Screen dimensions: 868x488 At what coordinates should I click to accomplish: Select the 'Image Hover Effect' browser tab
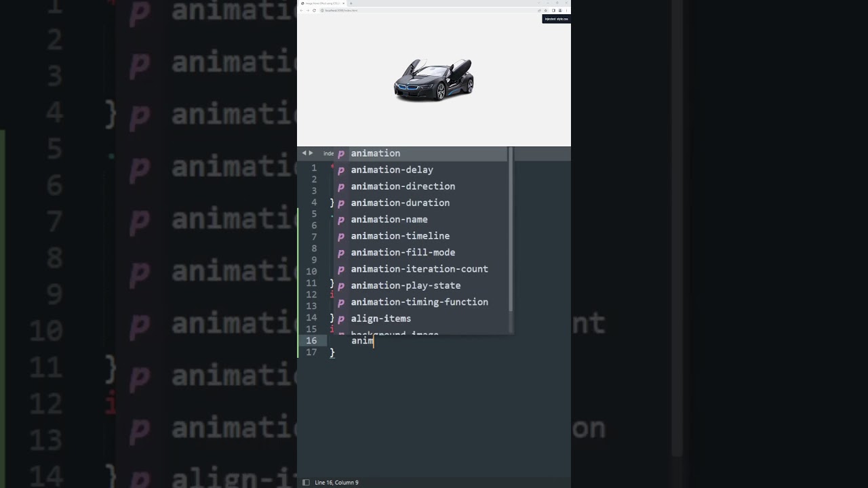tap(322, 3)
